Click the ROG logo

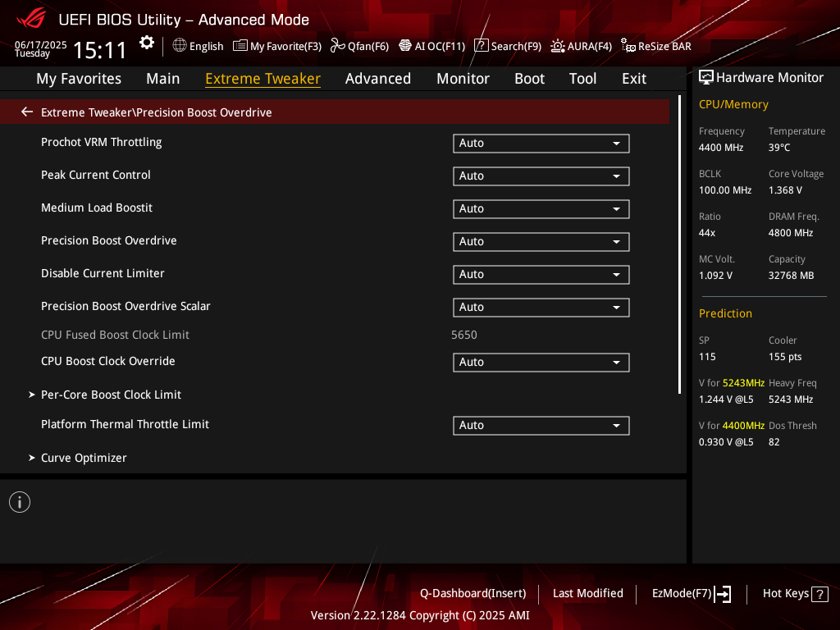[x=31, y=19]
